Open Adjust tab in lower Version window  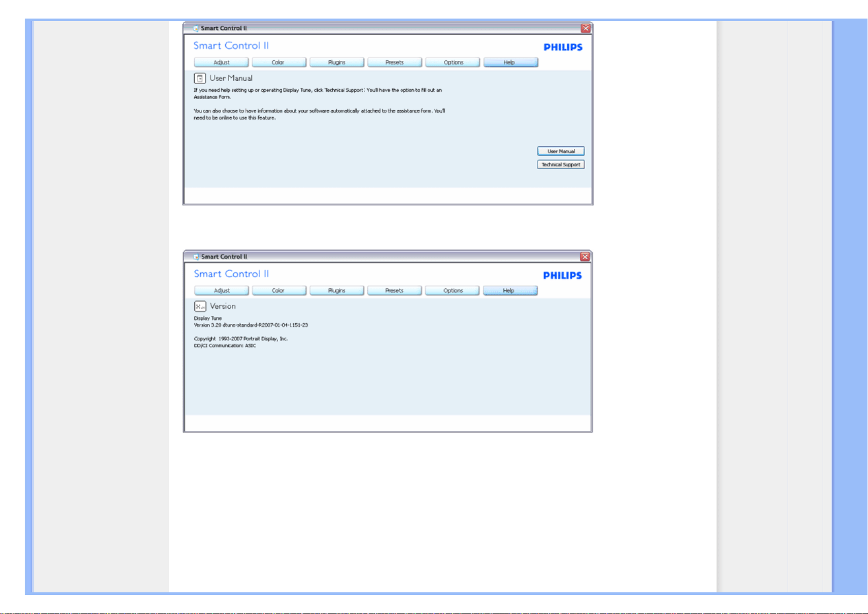tap(222, 291)
